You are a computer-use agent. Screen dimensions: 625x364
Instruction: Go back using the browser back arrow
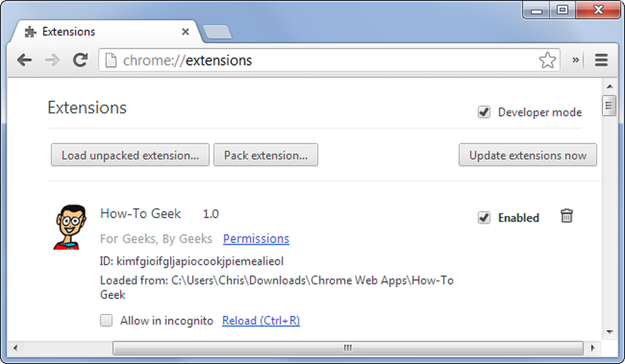(24, 61)
